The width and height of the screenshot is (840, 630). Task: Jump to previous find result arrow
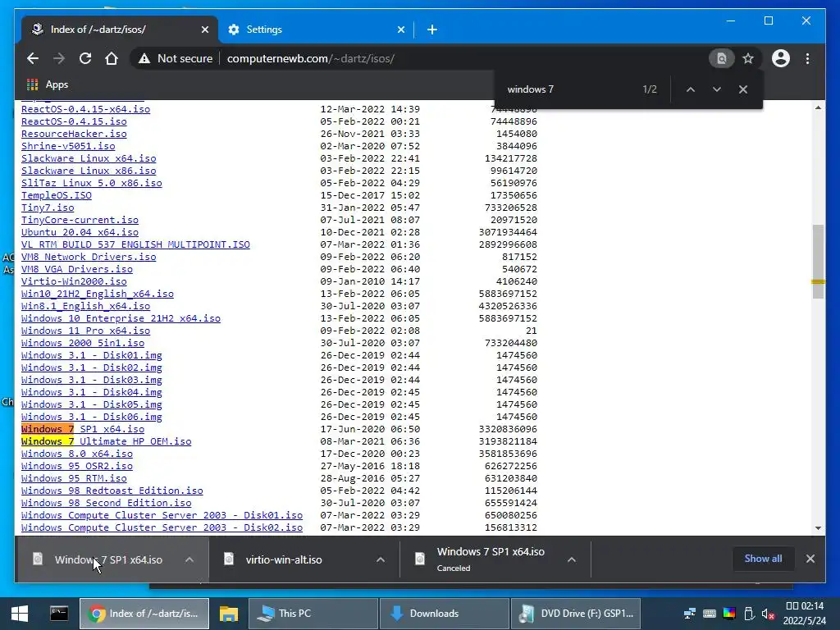pos(691,89)
